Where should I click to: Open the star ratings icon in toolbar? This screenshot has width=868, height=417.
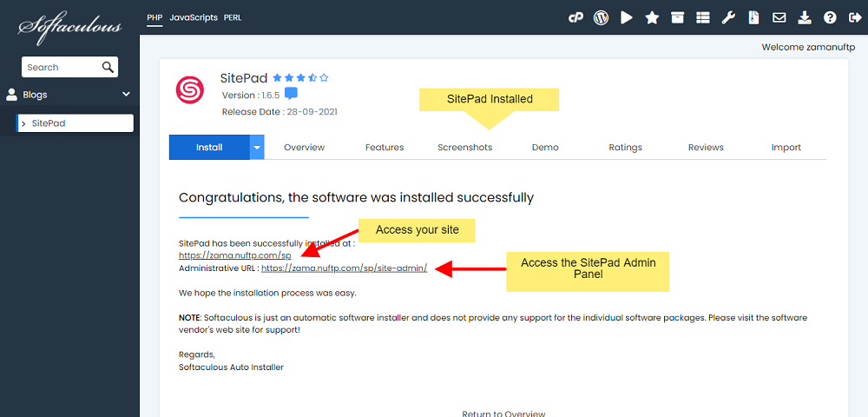point(652,17)
